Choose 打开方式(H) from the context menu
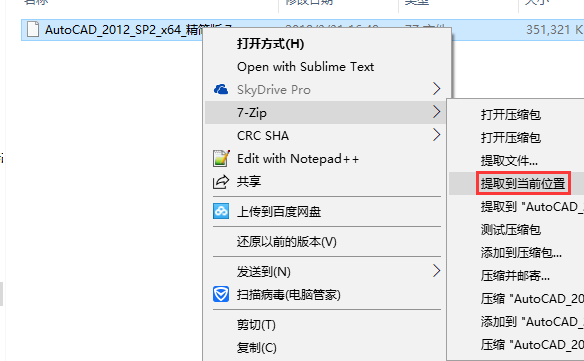 270,44
